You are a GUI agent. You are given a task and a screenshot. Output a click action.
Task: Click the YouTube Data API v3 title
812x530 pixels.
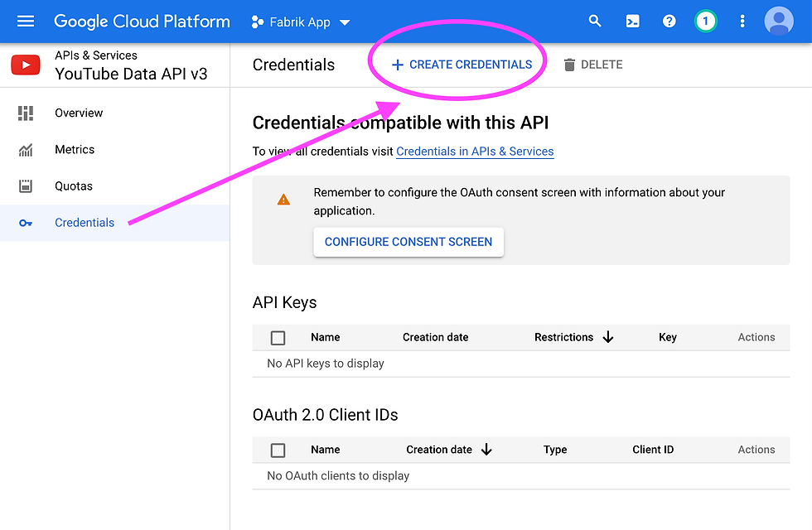pyautogui.click(x=131, y=74)
